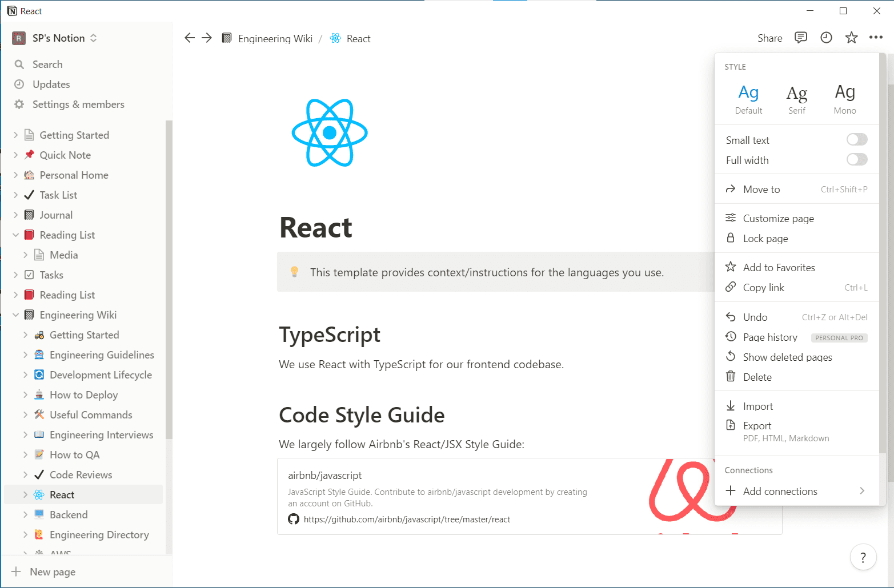
Task: Click the React atom icon in the sidebar
Action: tap(39, 494)
